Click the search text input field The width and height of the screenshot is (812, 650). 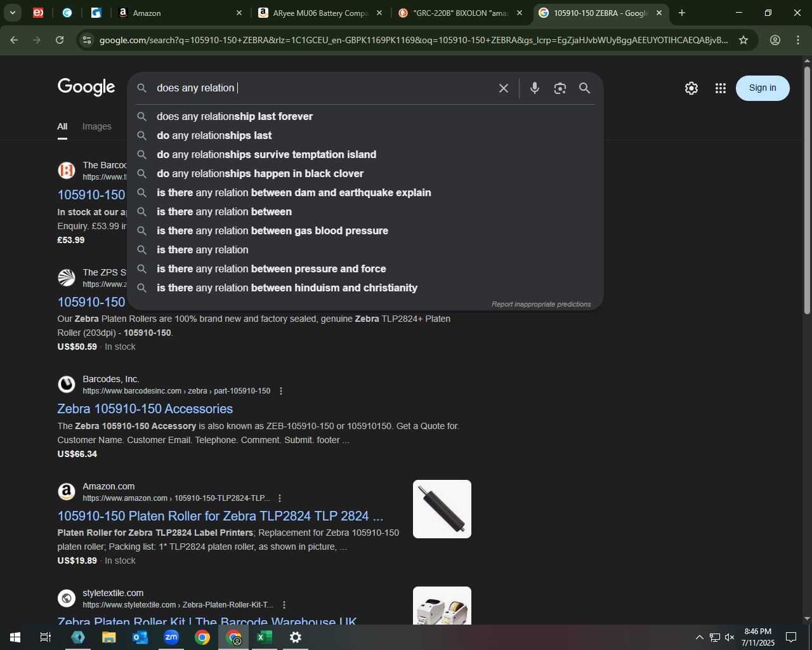[322, 88]
